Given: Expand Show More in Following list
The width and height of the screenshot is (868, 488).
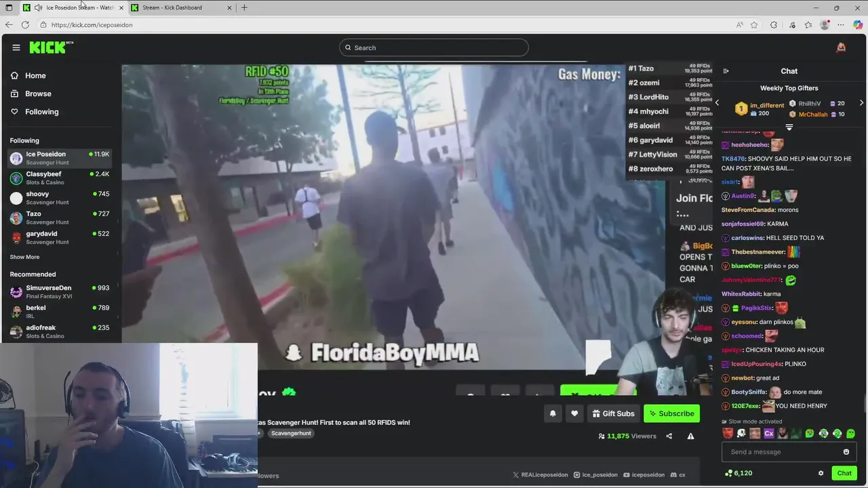Looking at the screenshot, I should tap(24, 257).
